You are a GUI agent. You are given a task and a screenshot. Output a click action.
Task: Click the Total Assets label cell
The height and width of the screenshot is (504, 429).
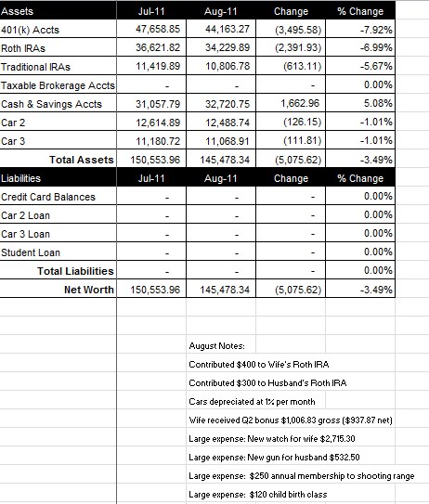click(58, 159)
